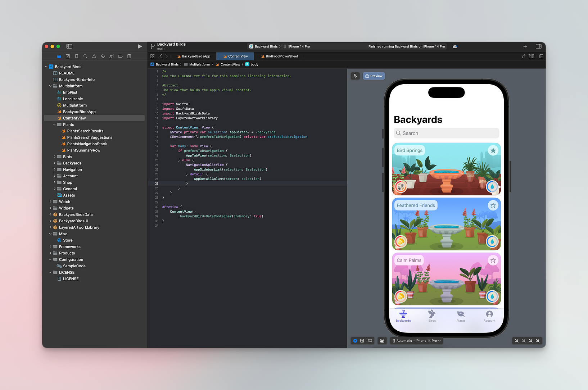Select the water drop badge on Feathered Friends
The height and width of the screenshot is (390, 588).
point(492,242)
